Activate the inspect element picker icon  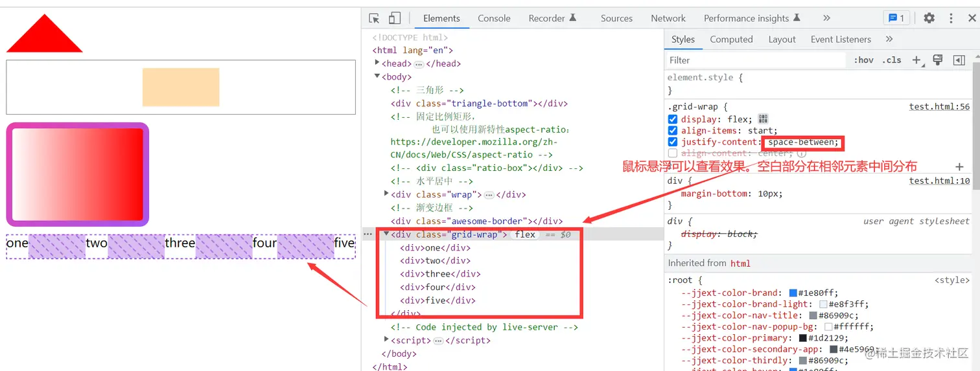pos(374,18)
